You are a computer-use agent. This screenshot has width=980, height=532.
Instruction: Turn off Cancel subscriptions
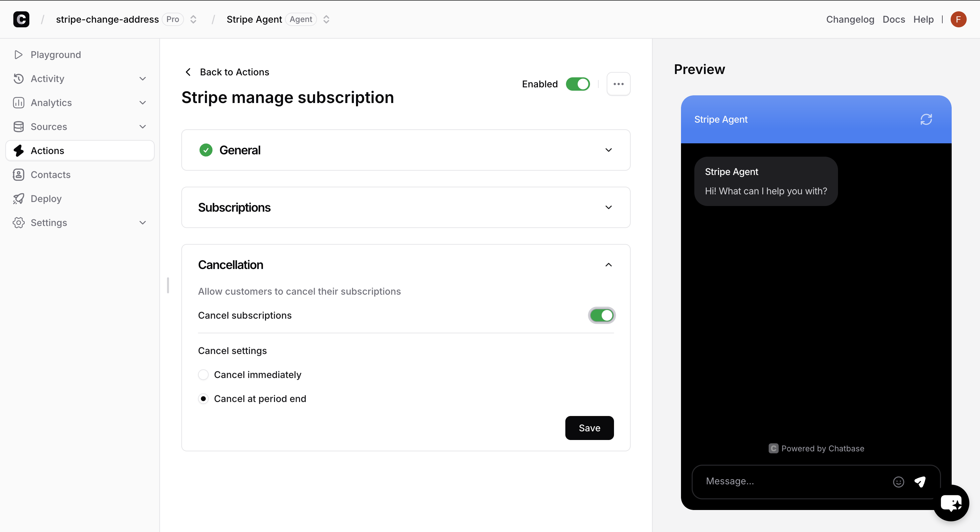click(601, 315)
